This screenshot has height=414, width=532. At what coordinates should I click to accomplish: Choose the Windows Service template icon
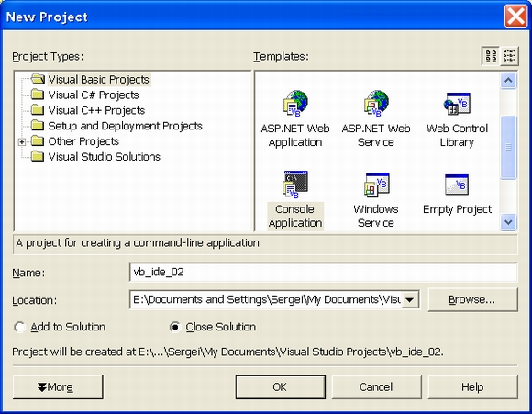[x=377, y=185]
